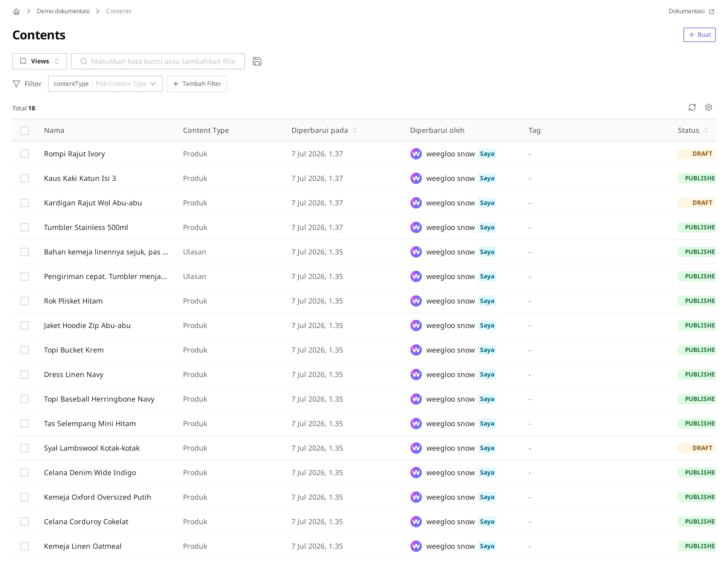
Task: Click the Total 18 count label
Action: (x=24, y=108)
